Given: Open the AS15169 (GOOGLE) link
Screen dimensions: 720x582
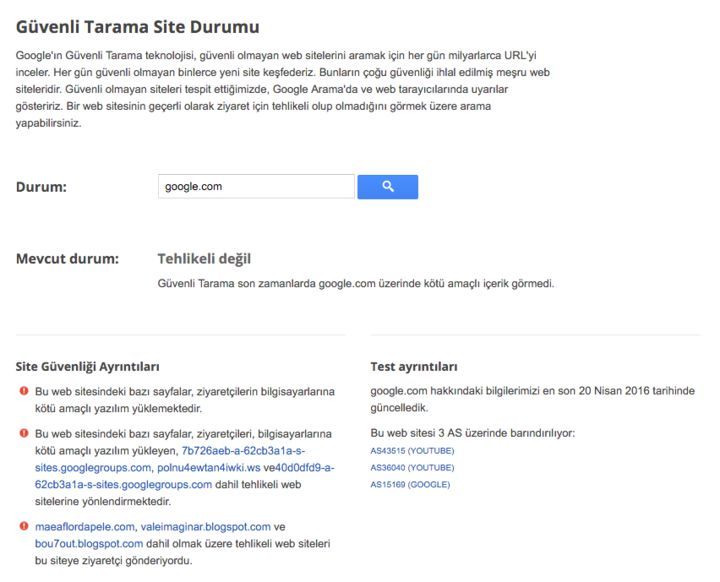Looking at the screenshot, I should point(410,485).
